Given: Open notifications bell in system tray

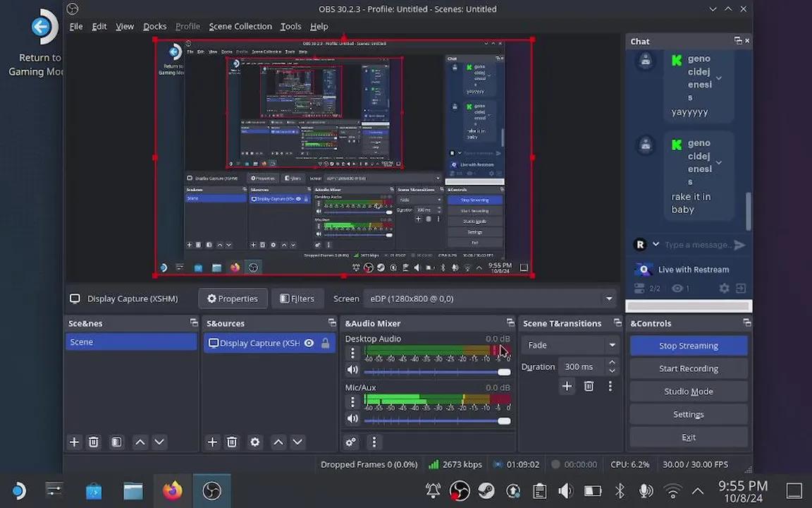Looking at the screenshot, I should [433, 490].
